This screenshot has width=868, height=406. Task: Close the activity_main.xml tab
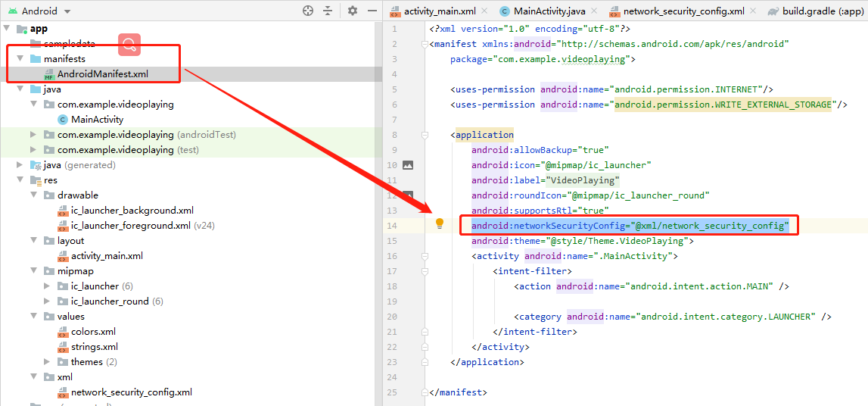point(484,11)
